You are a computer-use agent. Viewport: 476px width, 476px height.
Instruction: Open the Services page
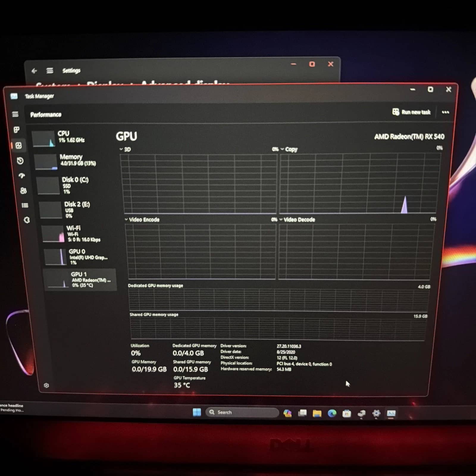pos(27,220)
